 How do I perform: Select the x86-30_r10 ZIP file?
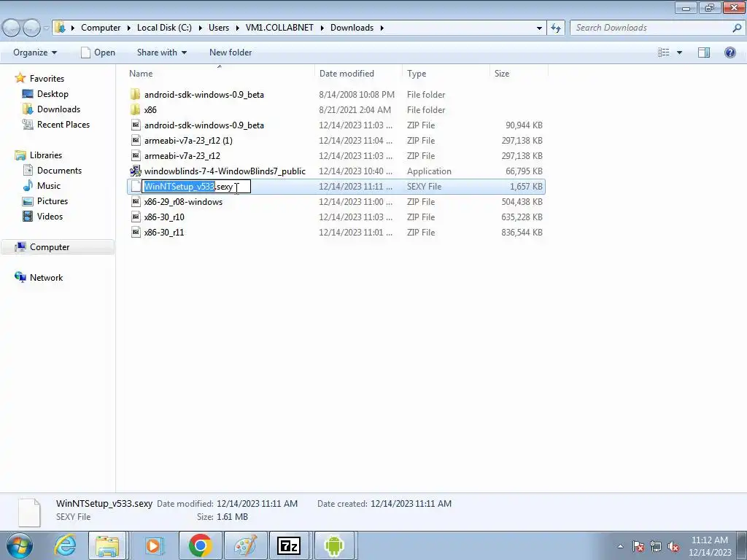click(164, 217)
